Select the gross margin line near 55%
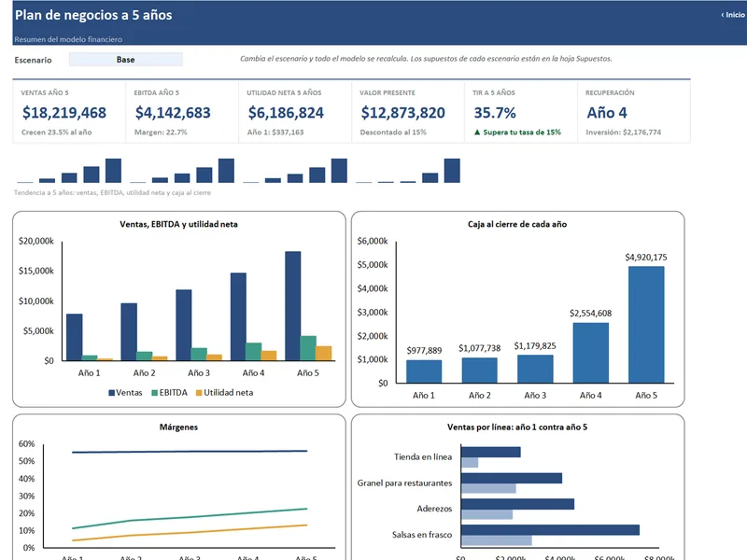The image size is (747, 560). (x=190, y=452)
